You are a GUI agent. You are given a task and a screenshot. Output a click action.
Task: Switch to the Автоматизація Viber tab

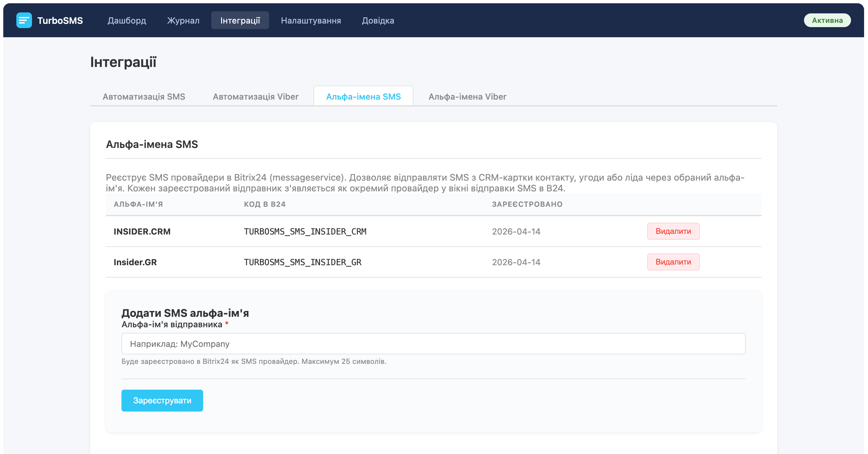pos(255,97)
